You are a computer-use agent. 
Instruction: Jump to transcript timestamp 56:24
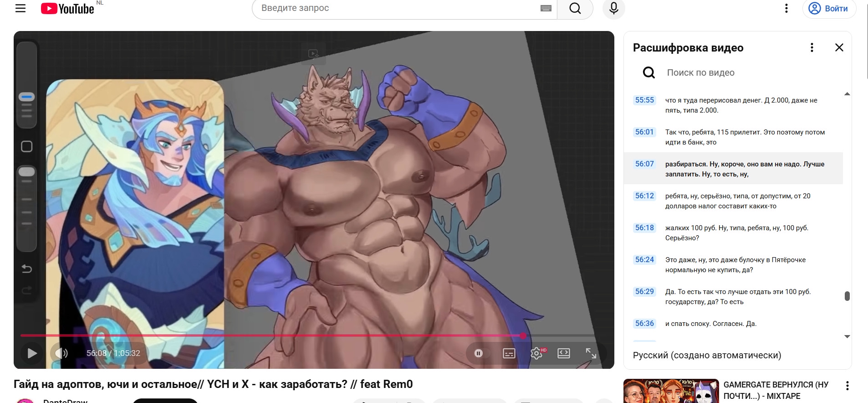pyautogui.click(x=644, y=260)
